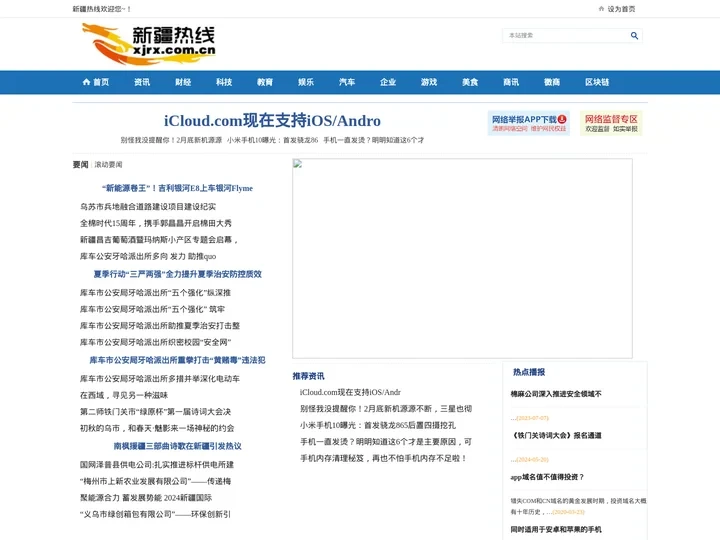Open 乌苏市兵地融合道路建设项目建设纪实

[148, 207]
